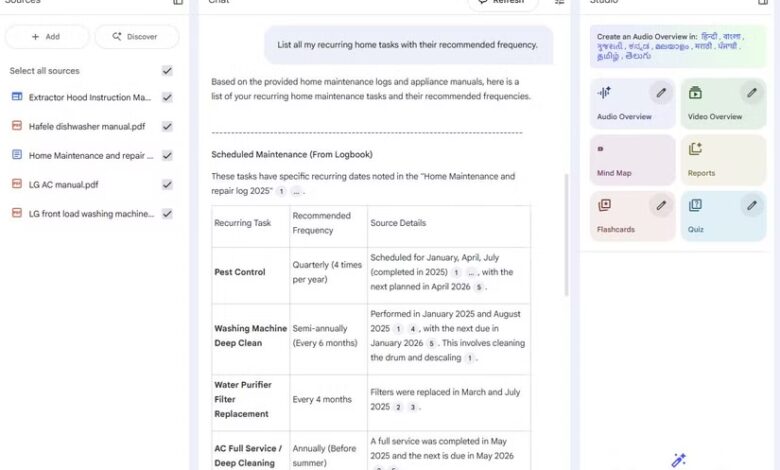
Task: Toggle the Select all sources checkbox
Action: point(167,71)
